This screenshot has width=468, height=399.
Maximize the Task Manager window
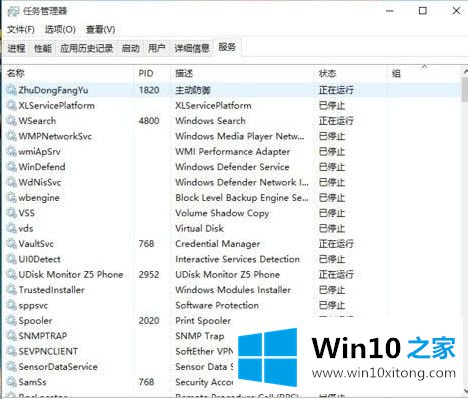pyautogui.click(x=423, y=11)
